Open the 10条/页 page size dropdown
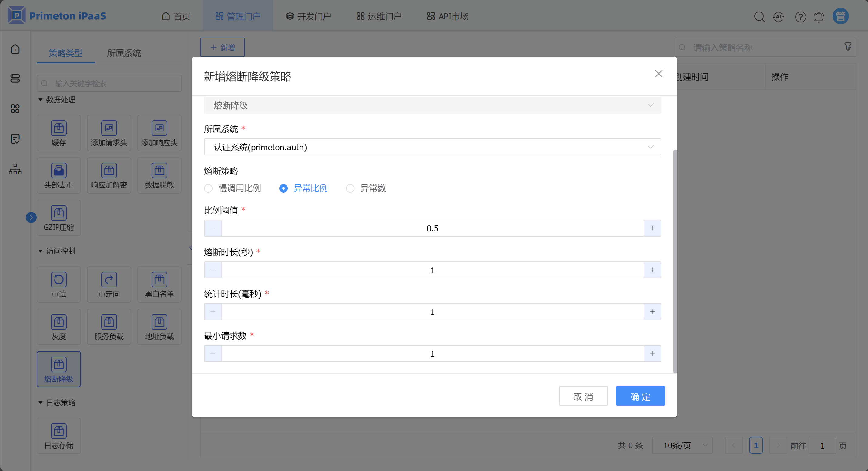The image size is (868, 471). [x=682, y=445]
